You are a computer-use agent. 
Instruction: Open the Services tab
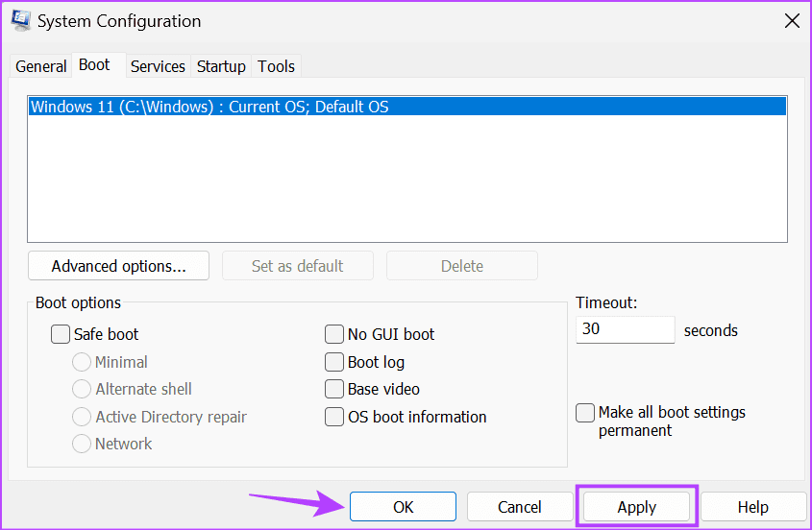point(158,66)
